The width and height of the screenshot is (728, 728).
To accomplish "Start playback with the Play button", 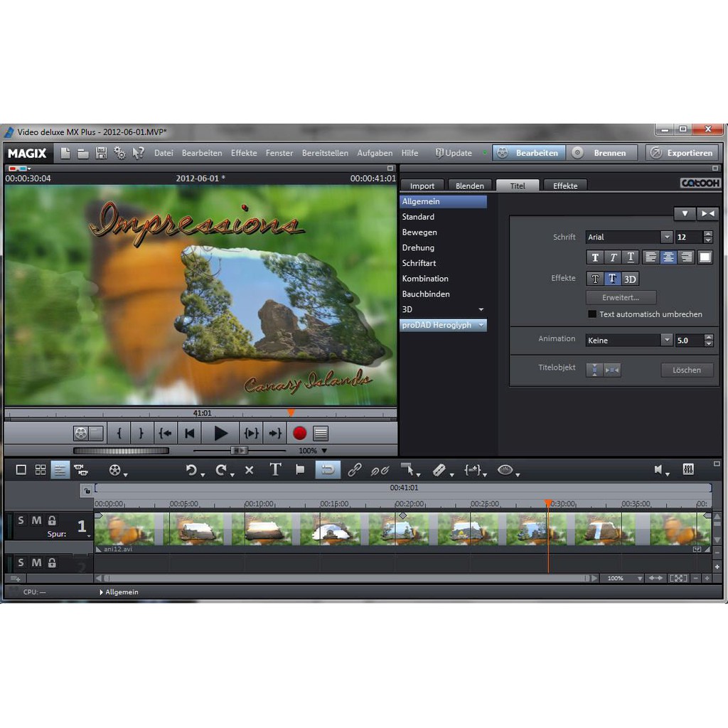I will tap(220, 433).
